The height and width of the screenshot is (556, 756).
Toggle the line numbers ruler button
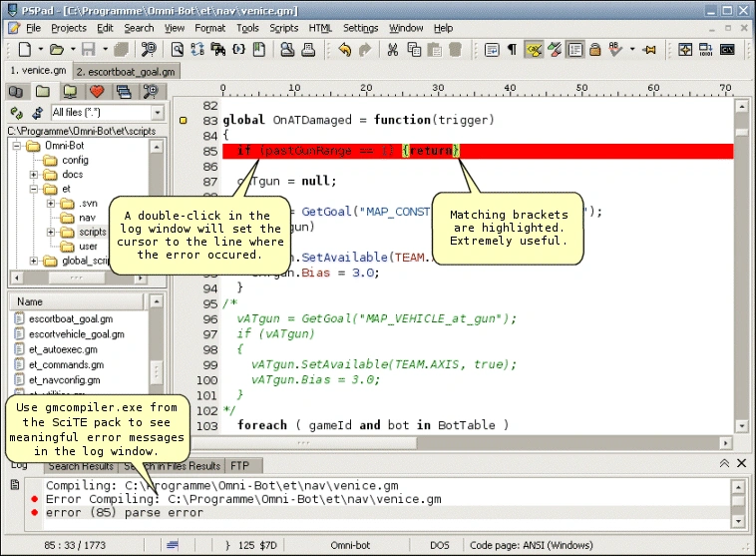click(x=575, y=49)
